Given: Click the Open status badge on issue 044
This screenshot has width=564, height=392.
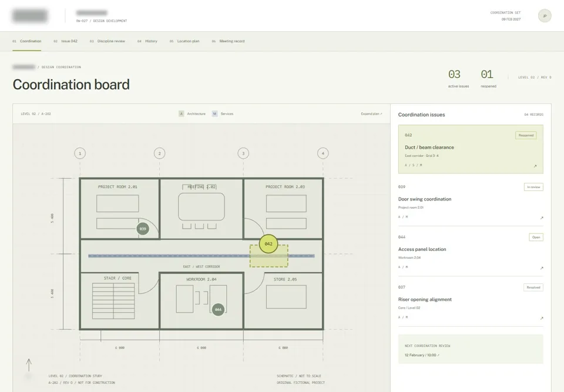Looking at the screenshot, I should [536, 237].
